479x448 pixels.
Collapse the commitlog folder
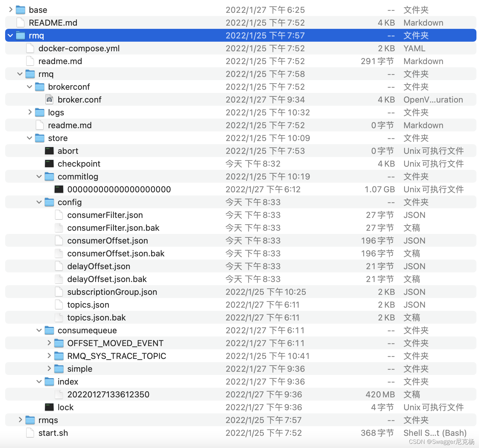pos(39,176)
